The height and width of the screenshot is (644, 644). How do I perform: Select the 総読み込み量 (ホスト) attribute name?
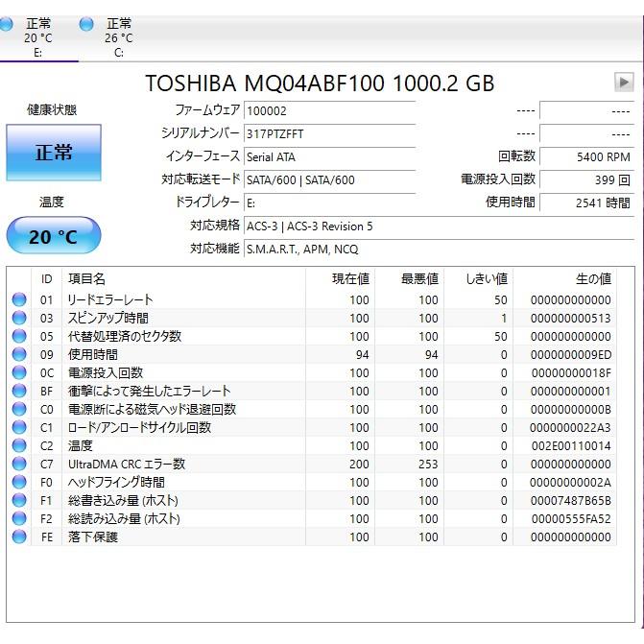click(x=124, y=518)
